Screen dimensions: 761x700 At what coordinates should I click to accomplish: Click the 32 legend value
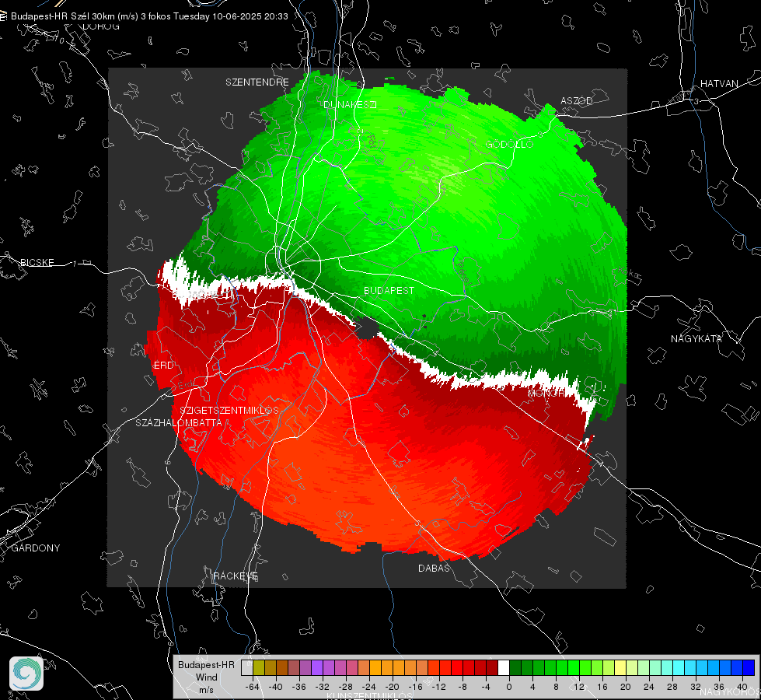coord(696,687)
